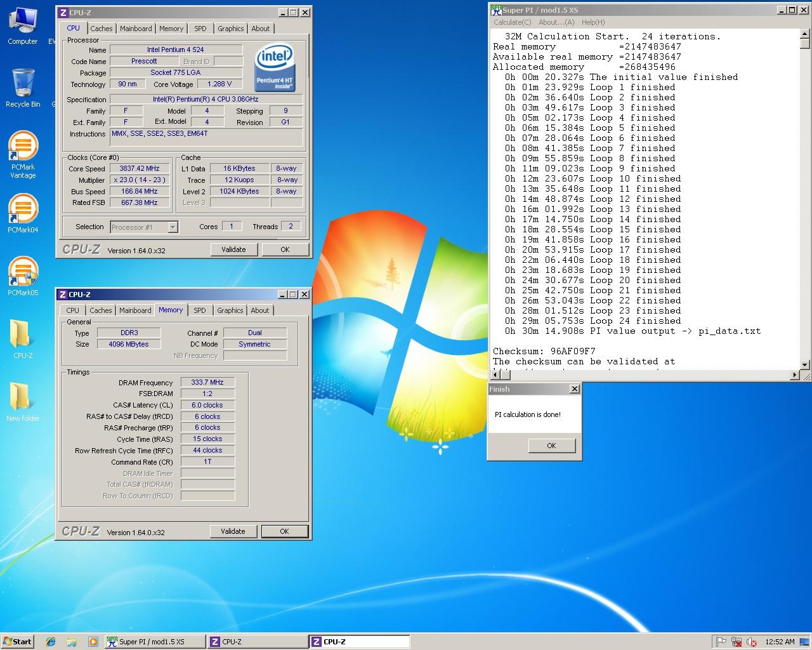Switch to Super PI taskbar button
Screen dimensions: 812x650
(155, 642)
